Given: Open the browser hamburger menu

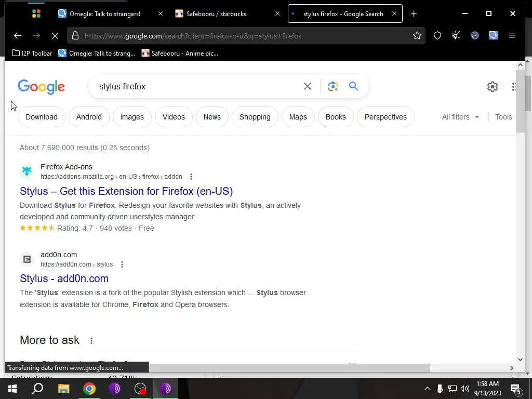Looking at the screenshot, I should pos(512,36).
